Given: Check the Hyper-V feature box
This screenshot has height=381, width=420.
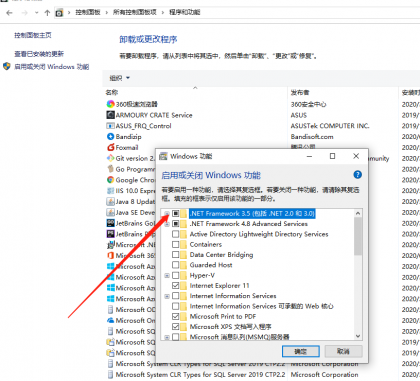Looking at the screenshot, I should pos(175,275).
